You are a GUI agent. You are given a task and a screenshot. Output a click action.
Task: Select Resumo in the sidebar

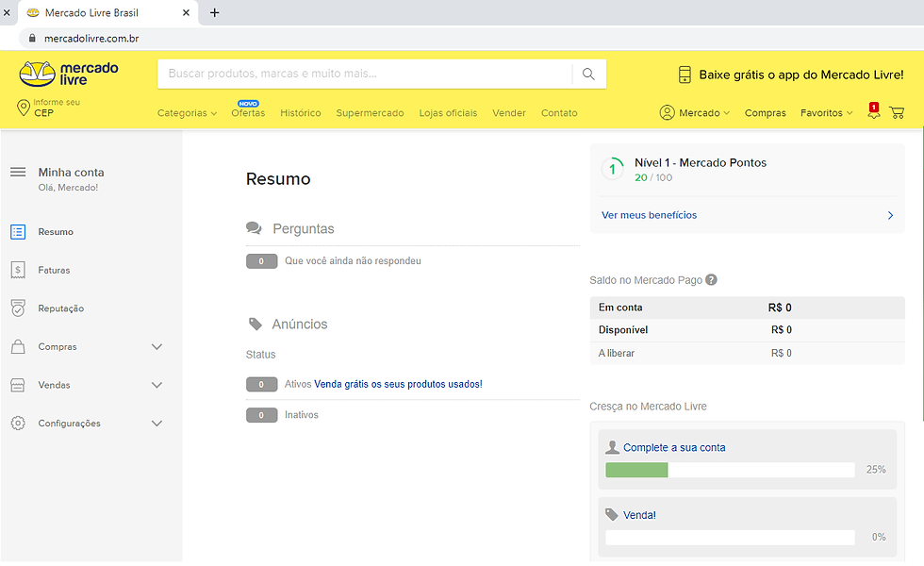(56, 232)
